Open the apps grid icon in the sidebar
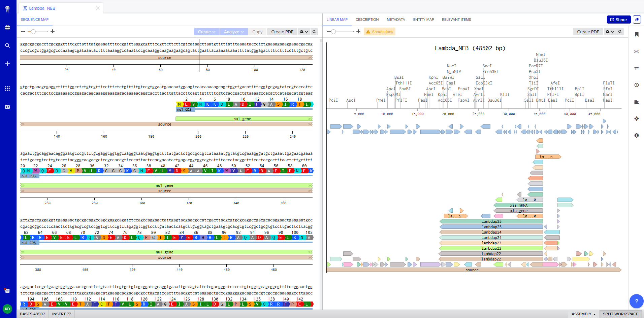The width and height of the screenshot is (644, 318). 7,89
